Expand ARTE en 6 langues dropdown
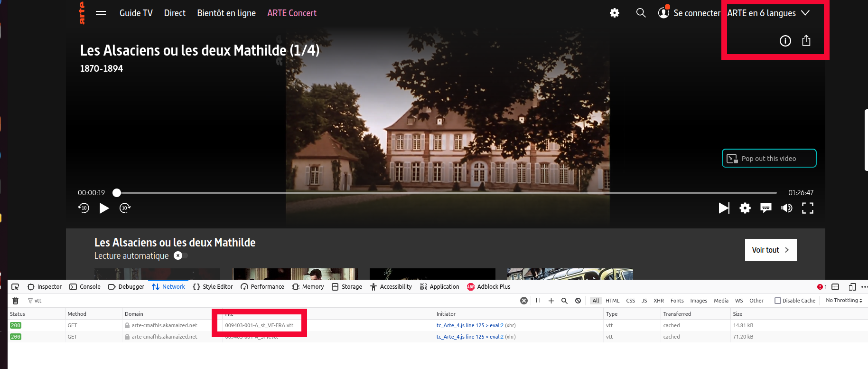 [x=768, y=13]
